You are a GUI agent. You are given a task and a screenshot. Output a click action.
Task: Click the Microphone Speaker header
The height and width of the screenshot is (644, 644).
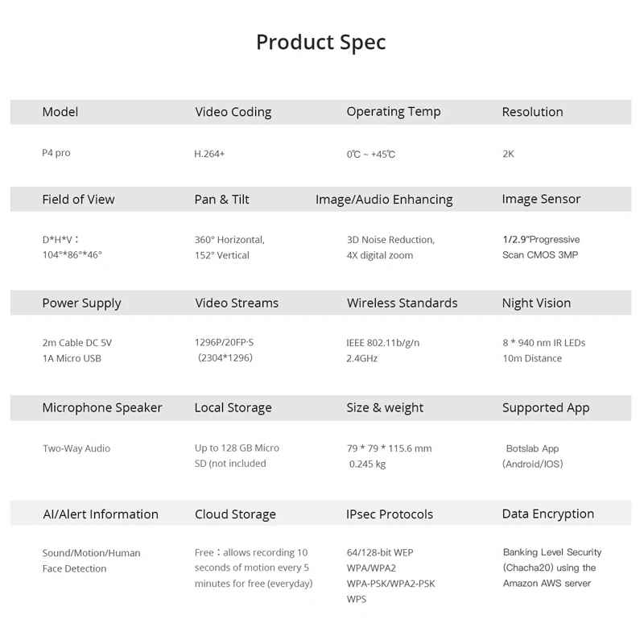click(102, 408)
